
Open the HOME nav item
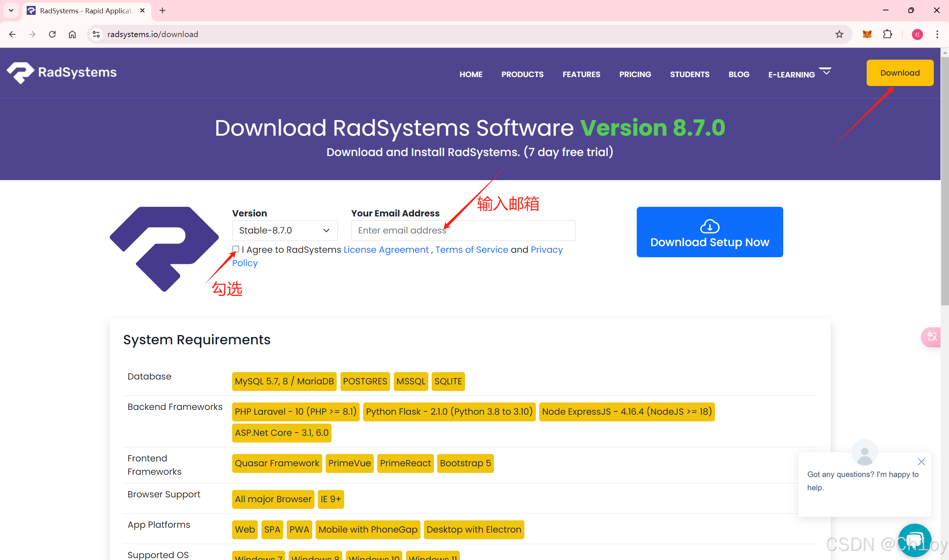[471, 74]
